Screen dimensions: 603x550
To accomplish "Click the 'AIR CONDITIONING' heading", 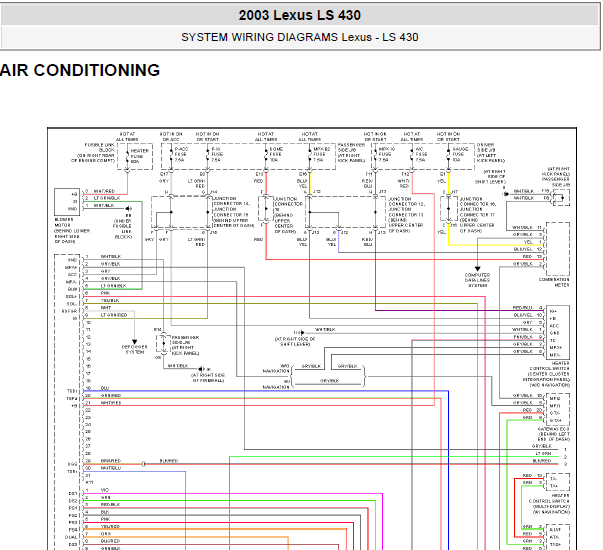I will [x=80, y=70].
